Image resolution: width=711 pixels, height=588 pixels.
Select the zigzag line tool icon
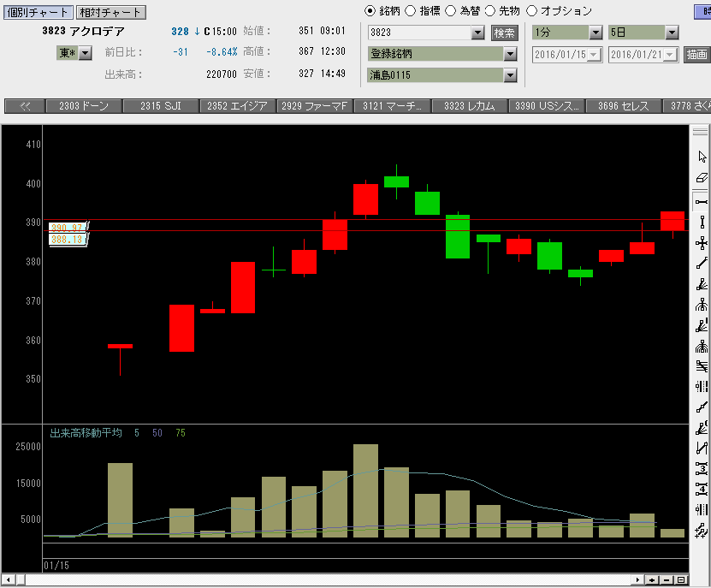[x=702, y=448]
